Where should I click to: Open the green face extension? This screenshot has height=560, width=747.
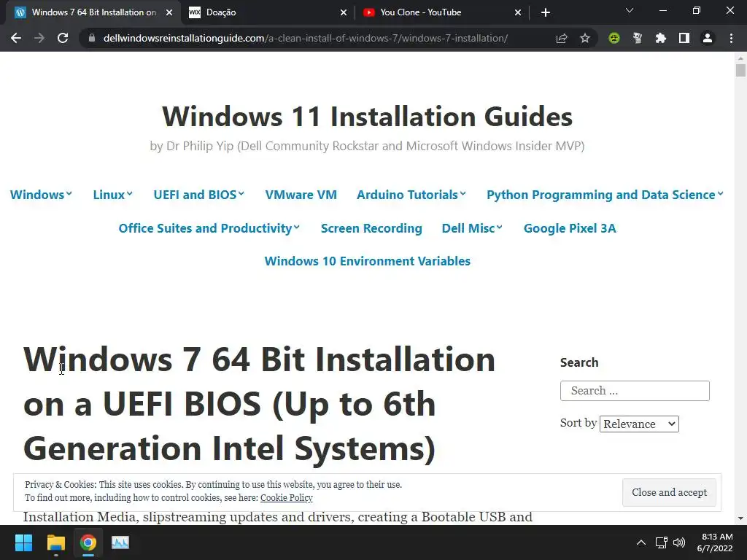click(614, 38)
